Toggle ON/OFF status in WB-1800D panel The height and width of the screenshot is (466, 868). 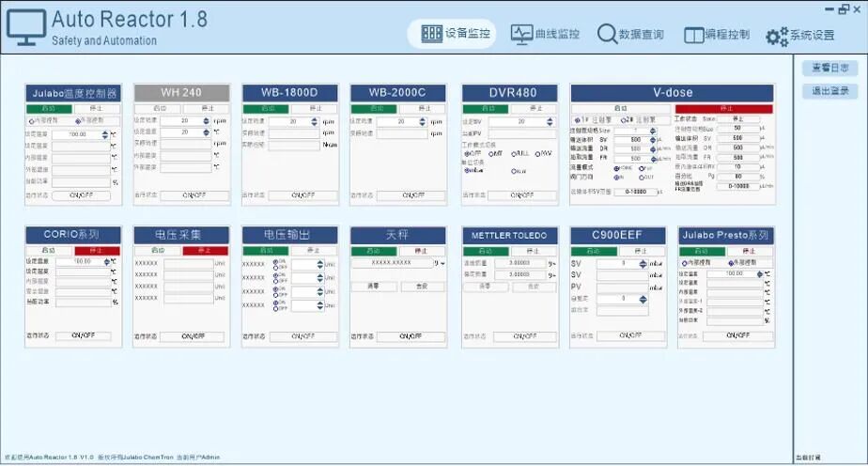pos(302,195)
